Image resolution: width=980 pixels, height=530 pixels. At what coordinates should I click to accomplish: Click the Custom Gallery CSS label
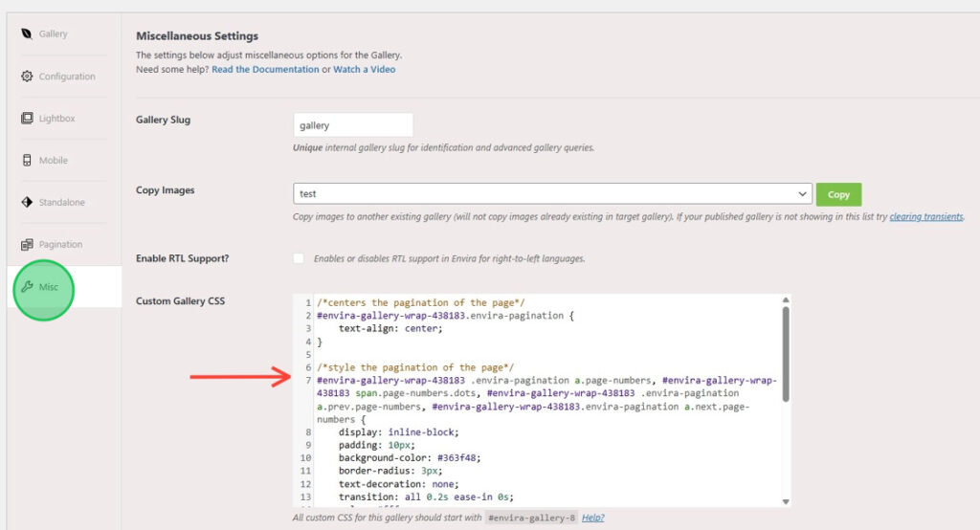pyautogui.click(x=180, y=300)
